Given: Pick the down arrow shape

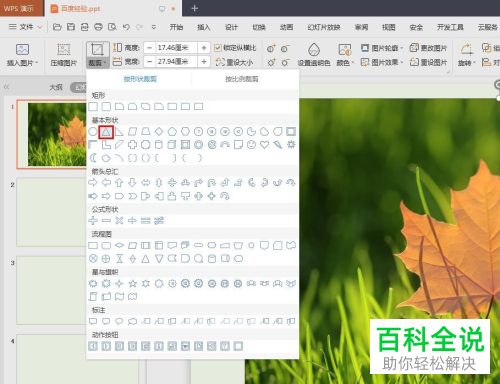Looking at the screenshot, I should tap(133, 183).
